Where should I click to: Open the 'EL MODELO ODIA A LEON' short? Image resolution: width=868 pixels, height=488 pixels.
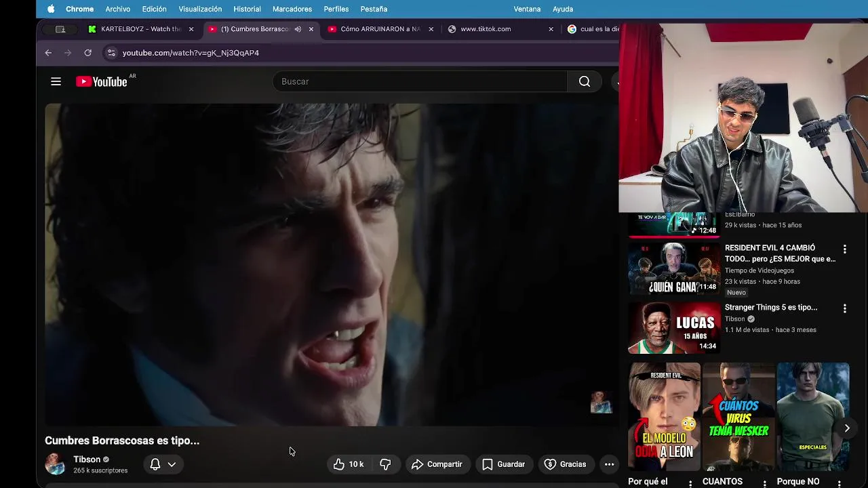(x=665, y=417)
